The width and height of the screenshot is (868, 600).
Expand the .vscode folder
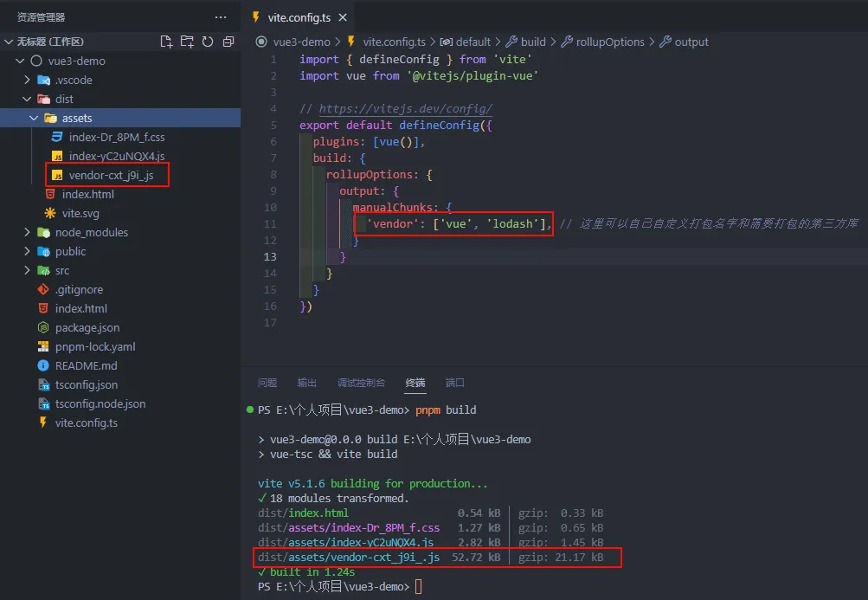click(27, 80)
